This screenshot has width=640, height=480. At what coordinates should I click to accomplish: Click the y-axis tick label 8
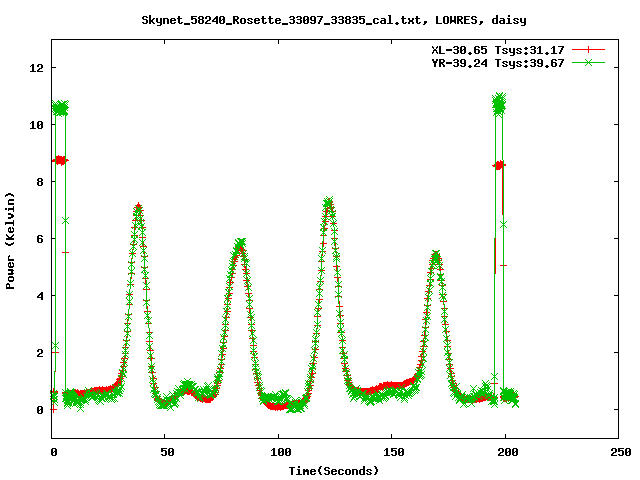(x=40, y=182)
